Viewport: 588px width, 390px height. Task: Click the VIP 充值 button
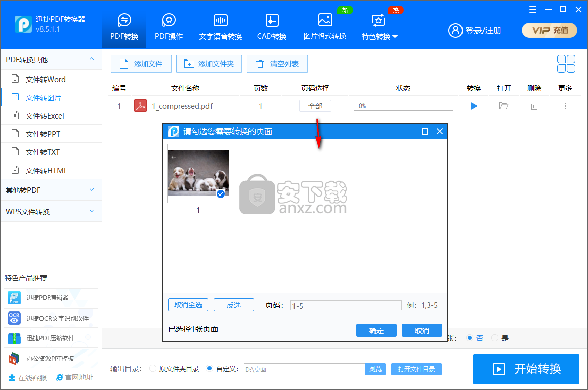550,30
